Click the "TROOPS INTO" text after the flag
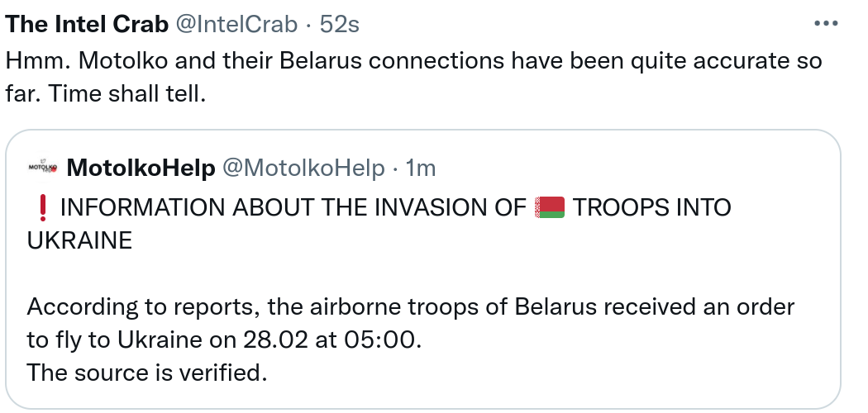 pos(652,207)
